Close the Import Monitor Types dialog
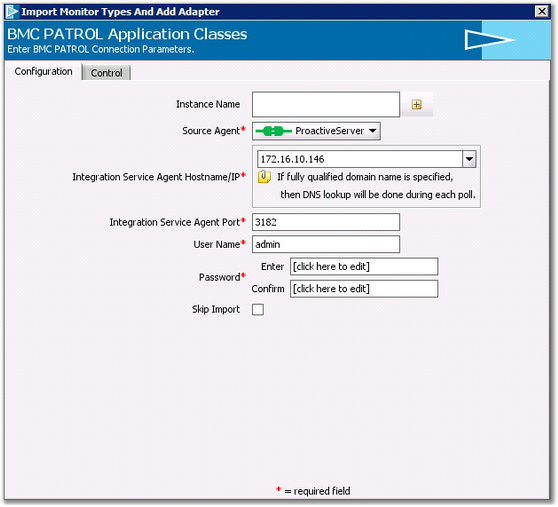Screen dimensions: 558x507 pyautogui.click(x=542, y=11)
